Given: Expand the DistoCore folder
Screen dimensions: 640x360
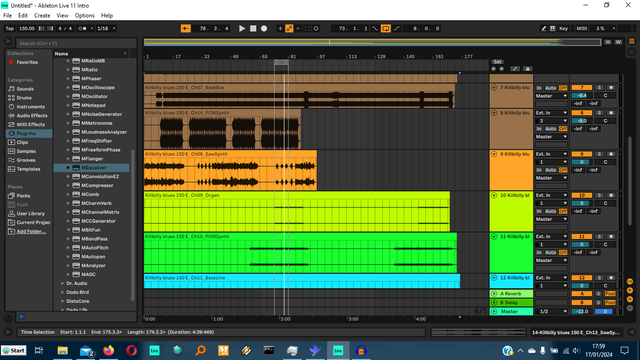Looking at the screenshot, I should (x=62, y=301).
